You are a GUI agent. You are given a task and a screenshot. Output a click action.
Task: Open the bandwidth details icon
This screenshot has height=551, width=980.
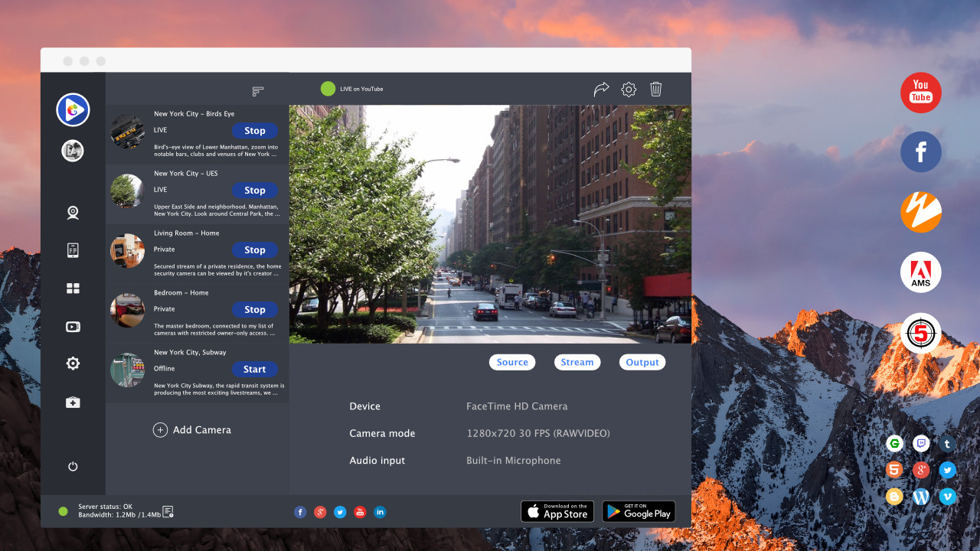point(168,511)
